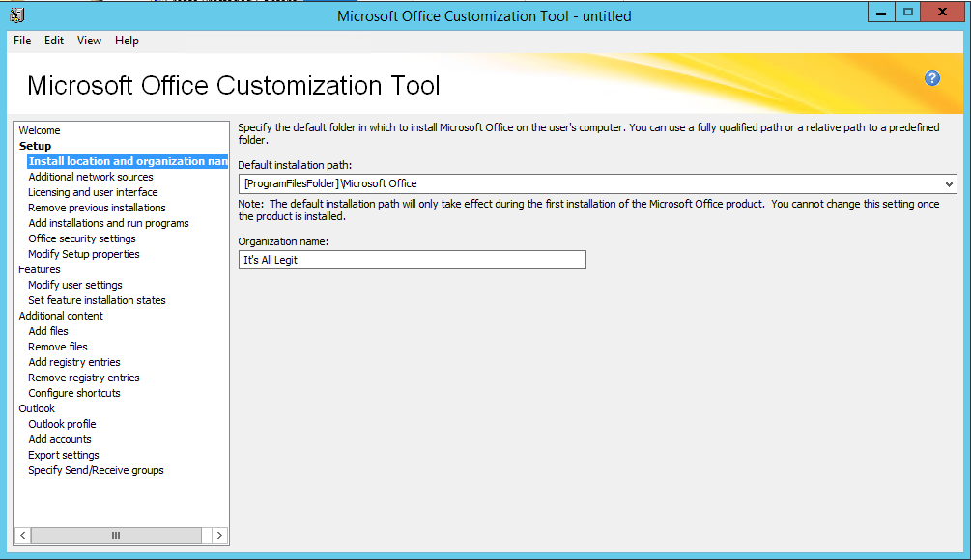
Task: Open the File menu
Action: 22,41
